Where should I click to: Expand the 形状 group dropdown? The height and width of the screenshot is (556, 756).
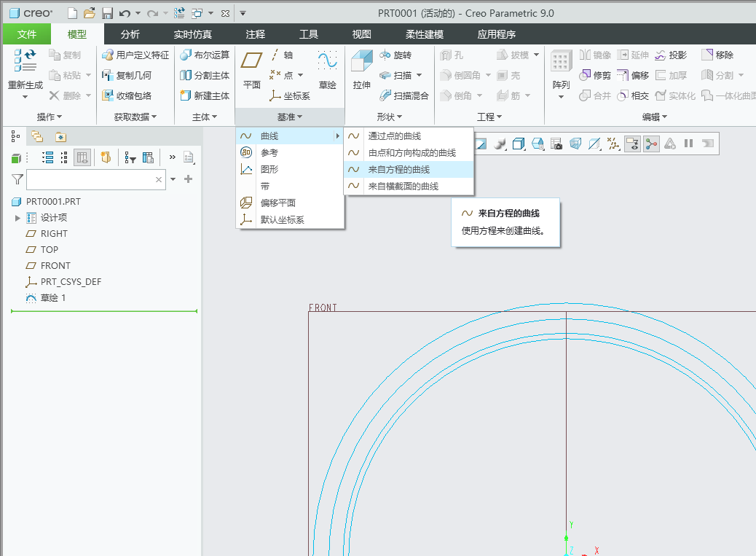pos(390,117)
